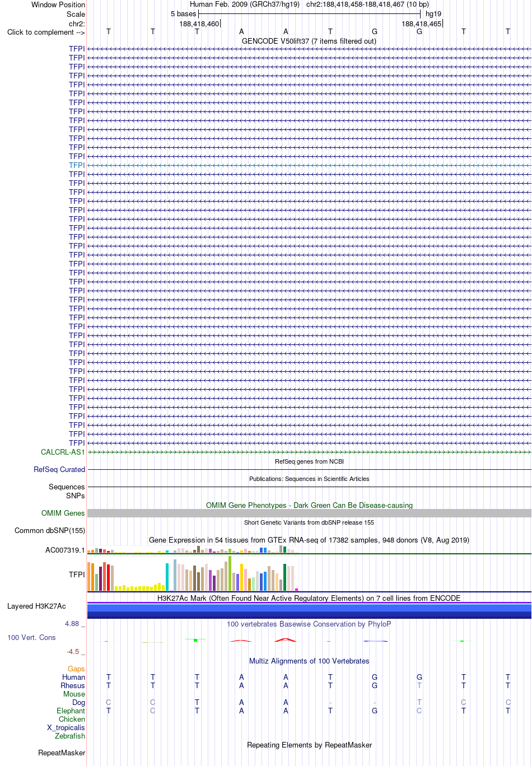Click the Layered H3K27Ac label
Image resolution: width=532 pixels, height=766 pixels.
click(x=36, y=606)
